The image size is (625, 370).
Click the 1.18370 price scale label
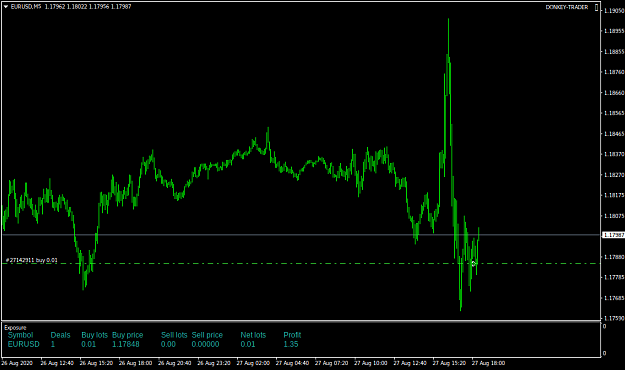click(614, 154)
